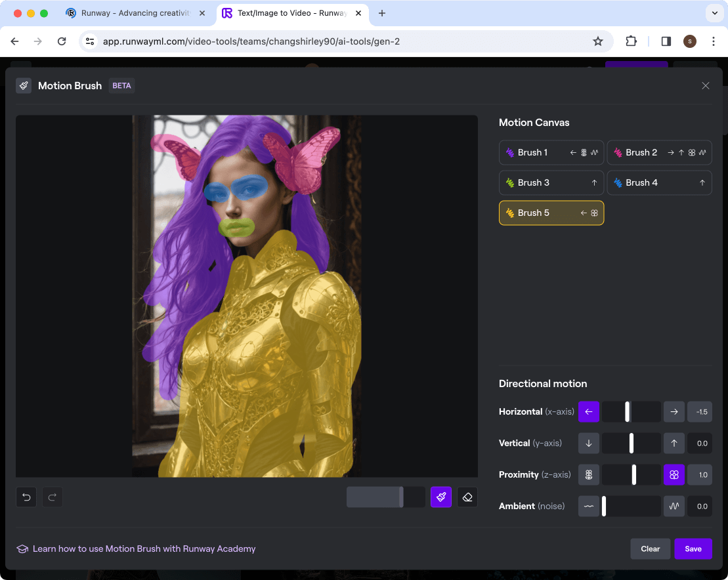Image resolution: width=728 pixels, height=580 pixels.
Task: Toggle high ambient noise wave icon
Action: [674, 507]
